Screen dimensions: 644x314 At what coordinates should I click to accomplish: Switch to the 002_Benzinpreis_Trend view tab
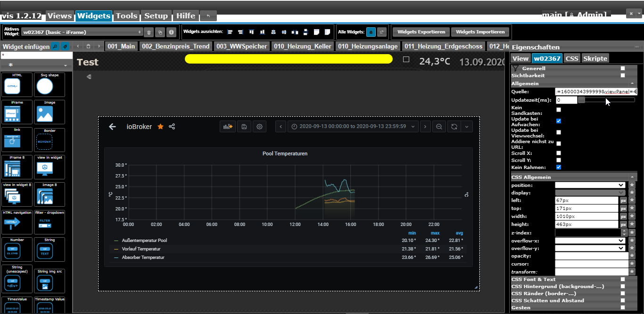(x=175, y=46)
